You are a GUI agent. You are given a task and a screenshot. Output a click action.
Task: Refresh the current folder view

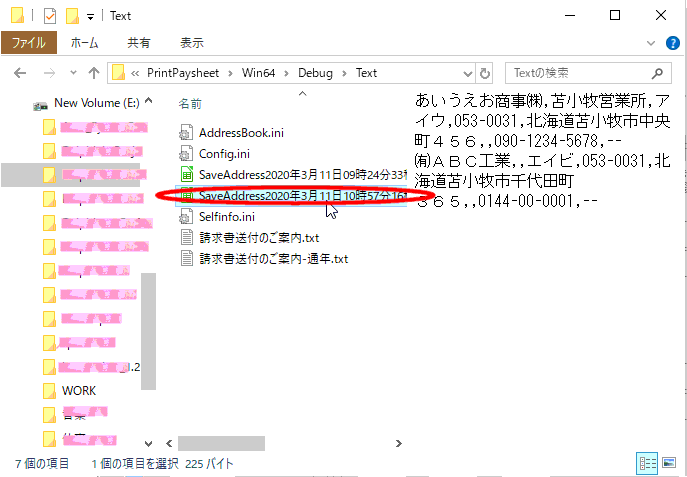coord(485,73)
